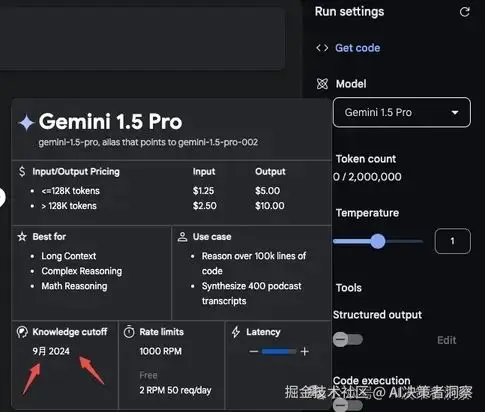
Task: Click the Complex Reasoning list item
Action: tap(82, 271)
